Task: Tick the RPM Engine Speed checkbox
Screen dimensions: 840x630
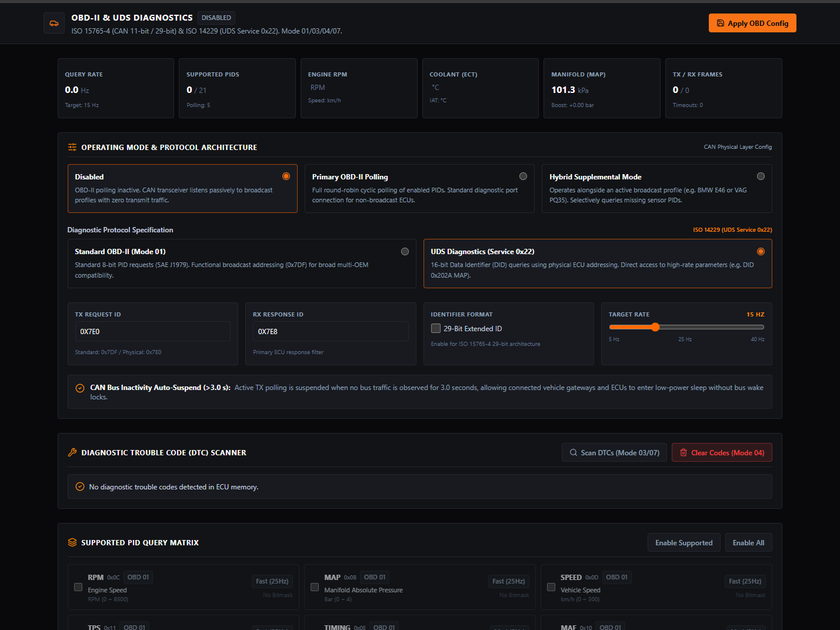Action: [78, 587]
